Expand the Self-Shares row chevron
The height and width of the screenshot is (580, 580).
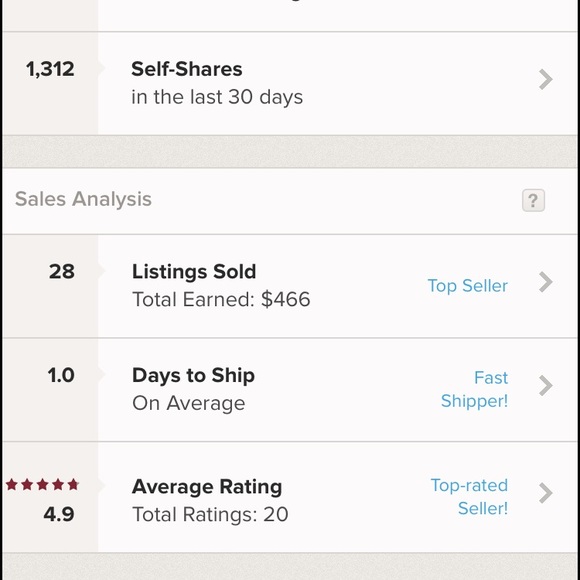tap(546, 79)
